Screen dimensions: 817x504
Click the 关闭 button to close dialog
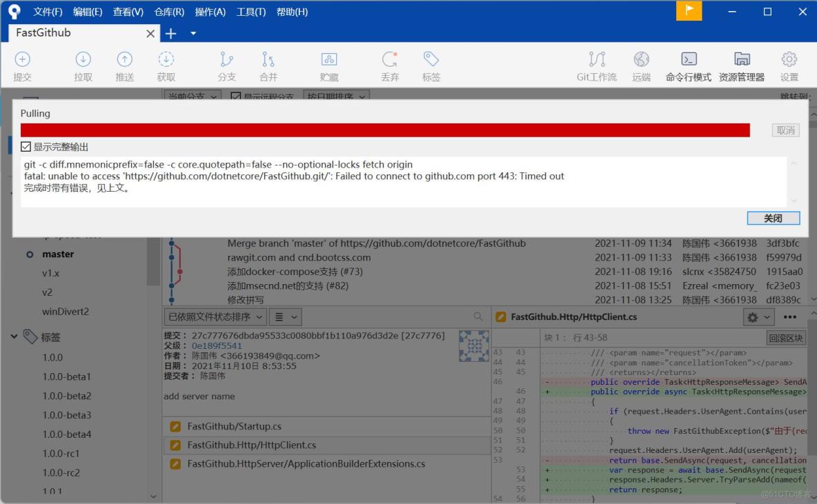click(773, 217)
